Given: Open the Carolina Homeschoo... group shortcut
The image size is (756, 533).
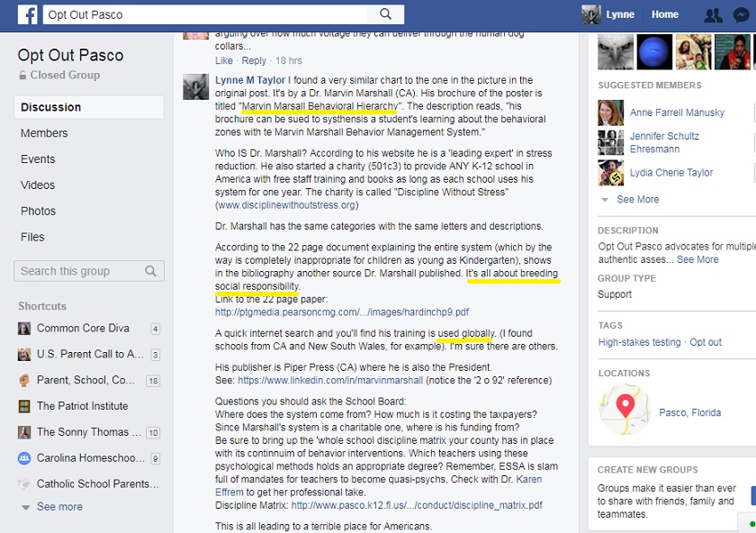Looking at the screenshot, I should click(x=90, y=457).
